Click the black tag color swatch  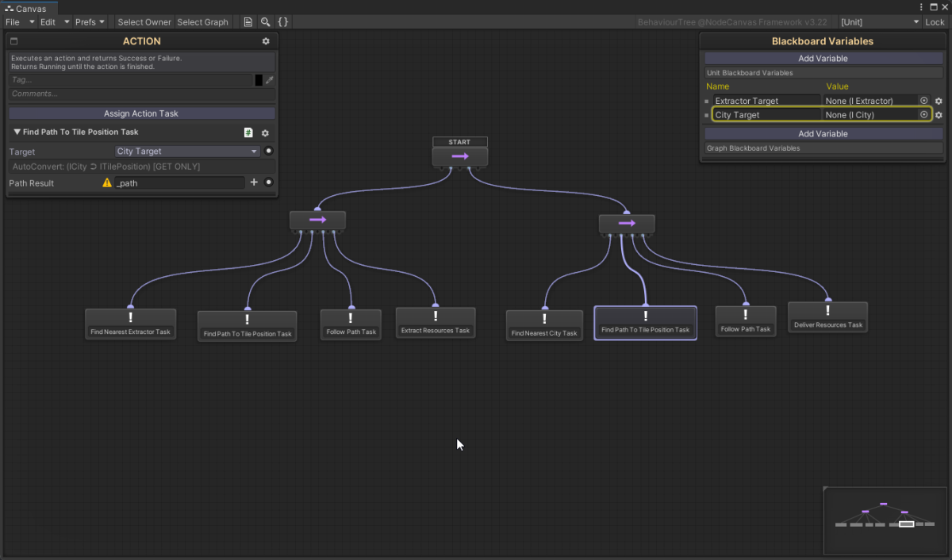pos(259,80)
